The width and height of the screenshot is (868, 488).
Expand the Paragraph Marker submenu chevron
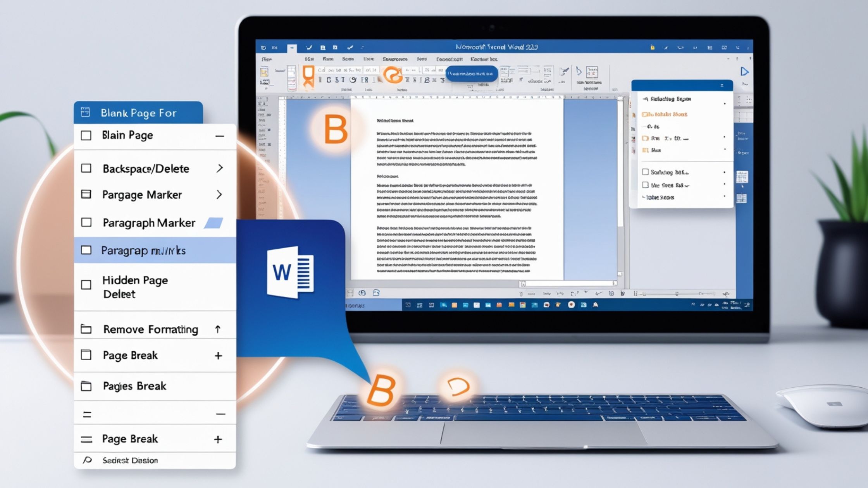click(x=219, y=194)
